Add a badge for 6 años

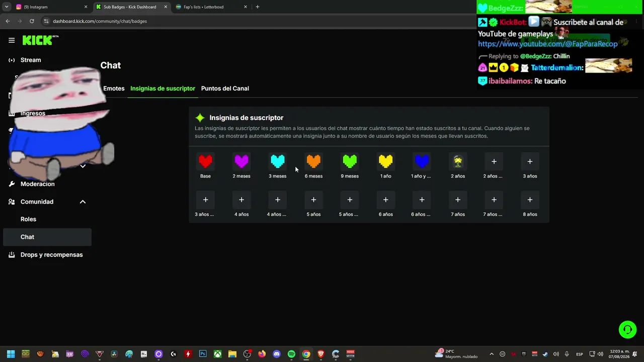(385, 200)
